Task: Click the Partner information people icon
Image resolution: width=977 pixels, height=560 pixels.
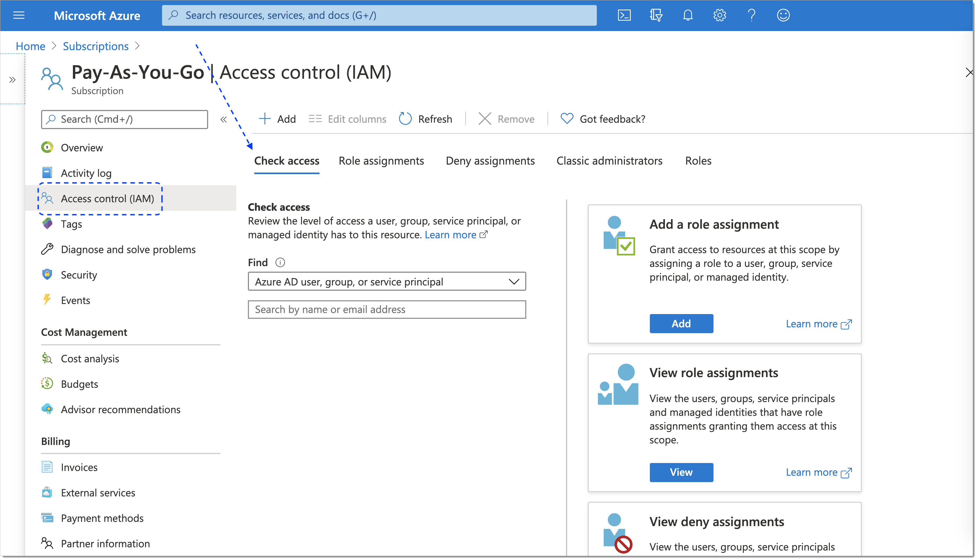Action: 47,543
